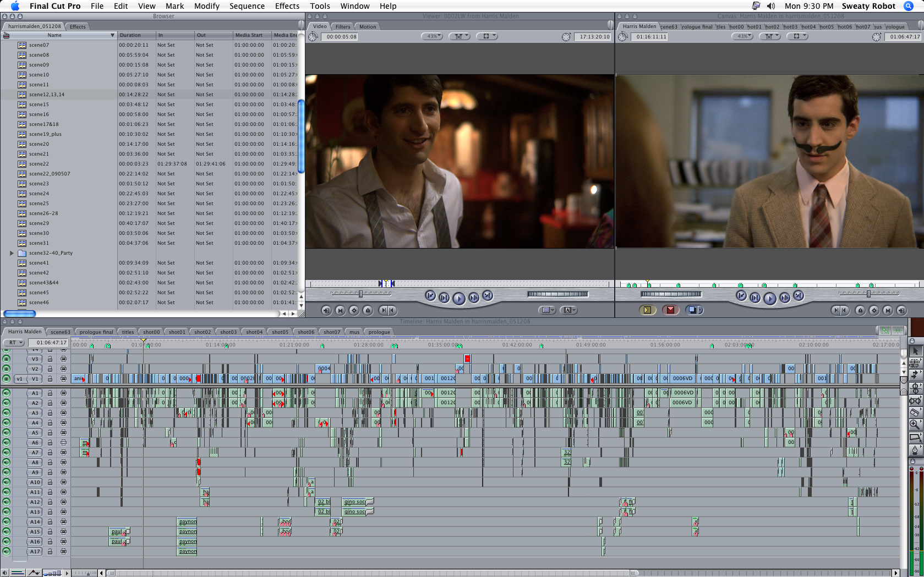924x577 pixels.
Task: Open the RT real-time effects dropdown
Action: click(15, 343)
